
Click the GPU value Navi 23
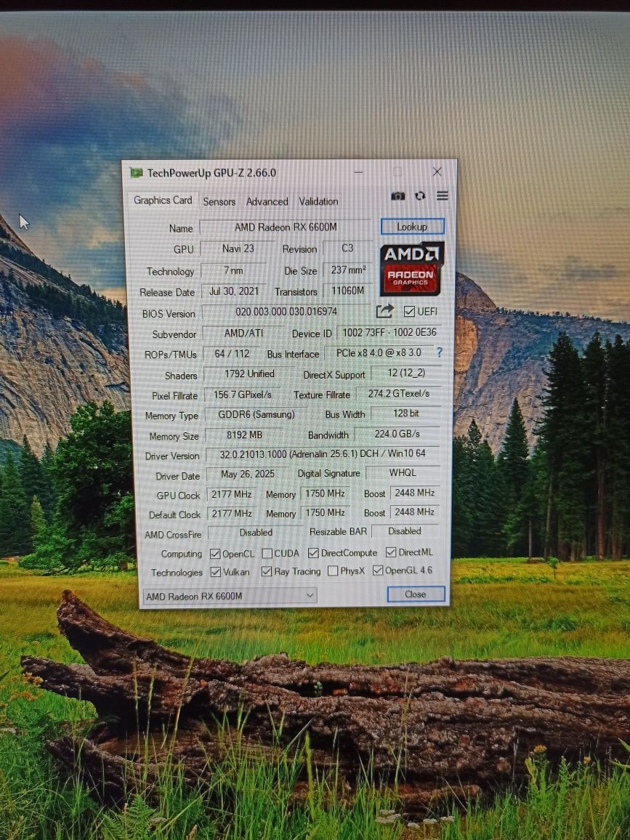click(238, 249)
